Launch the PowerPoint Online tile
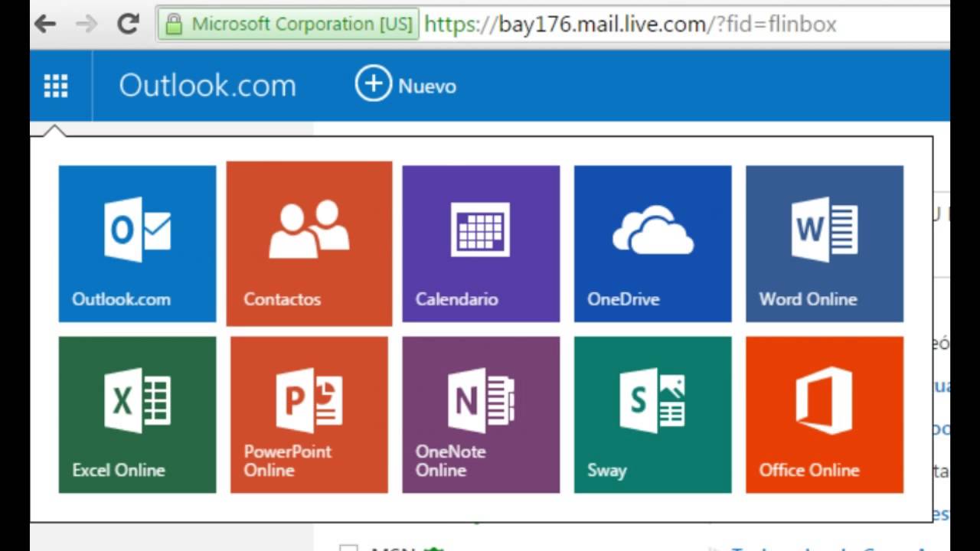 click(x=309, y=415)
